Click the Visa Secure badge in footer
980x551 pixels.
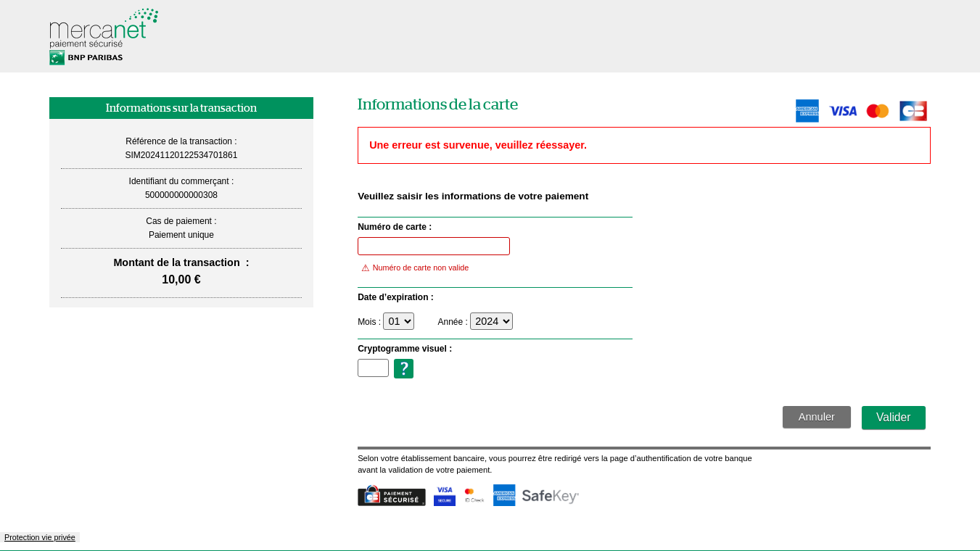tap(444, 496)
